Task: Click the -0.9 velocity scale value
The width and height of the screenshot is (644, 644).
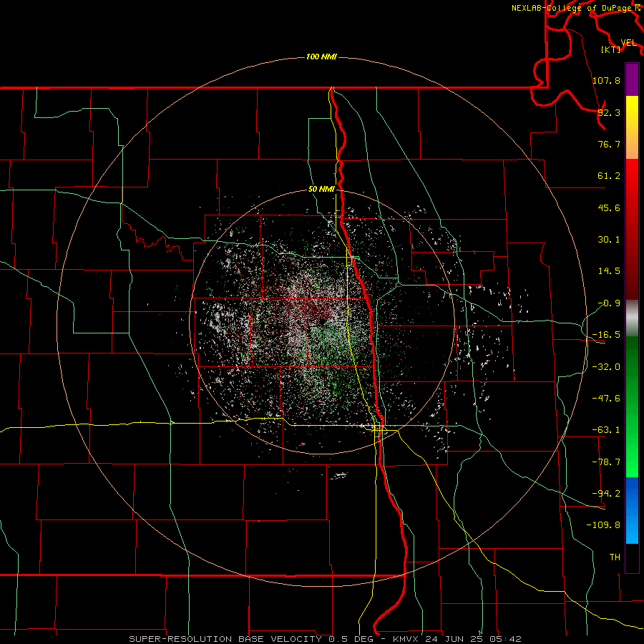Action: pos(609,303)
